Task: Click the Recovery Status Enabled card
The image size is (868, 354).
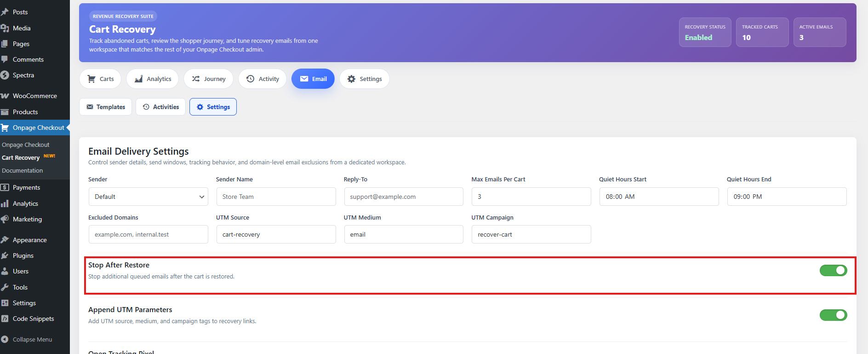Action: pyautogui.click(x=705, y=32)
